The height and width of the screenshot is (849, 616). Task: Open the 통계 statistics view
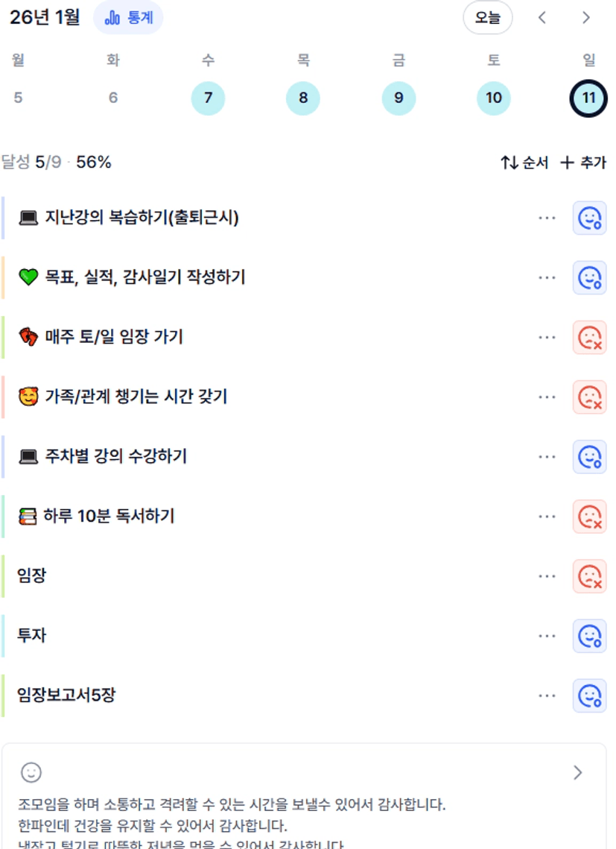[128, 18]
